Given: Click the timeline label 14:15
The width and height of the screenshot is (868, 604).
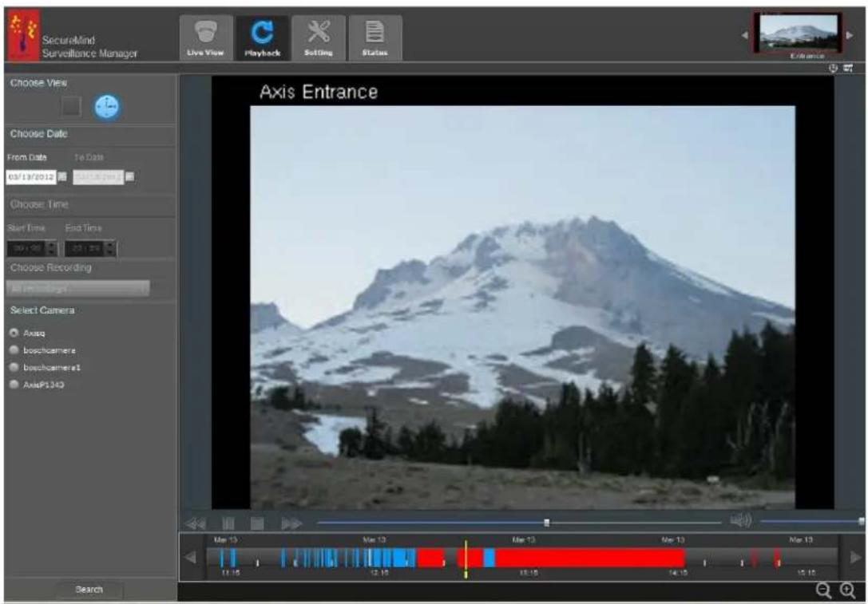Looking at the screenshot, I should [679, 573].
